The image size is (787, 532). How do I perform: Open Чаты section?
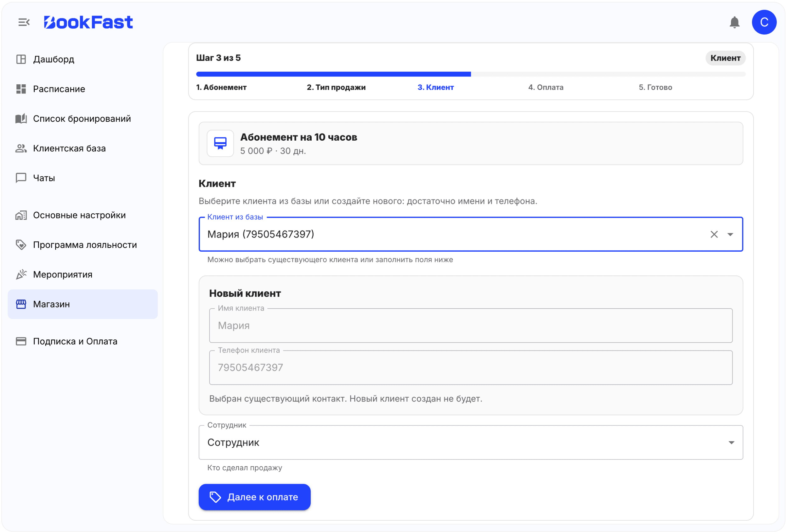click(x=82, y=178)
